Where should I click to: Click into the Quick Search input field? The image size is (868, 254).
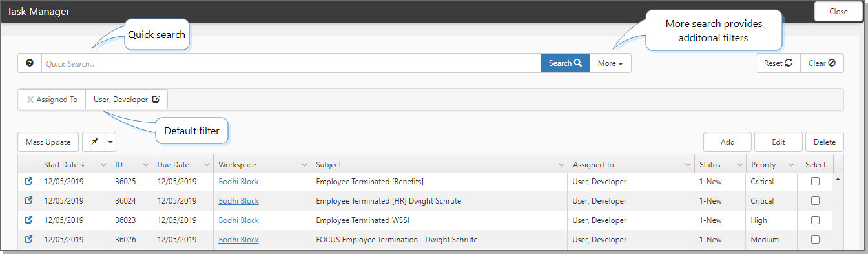291,63
